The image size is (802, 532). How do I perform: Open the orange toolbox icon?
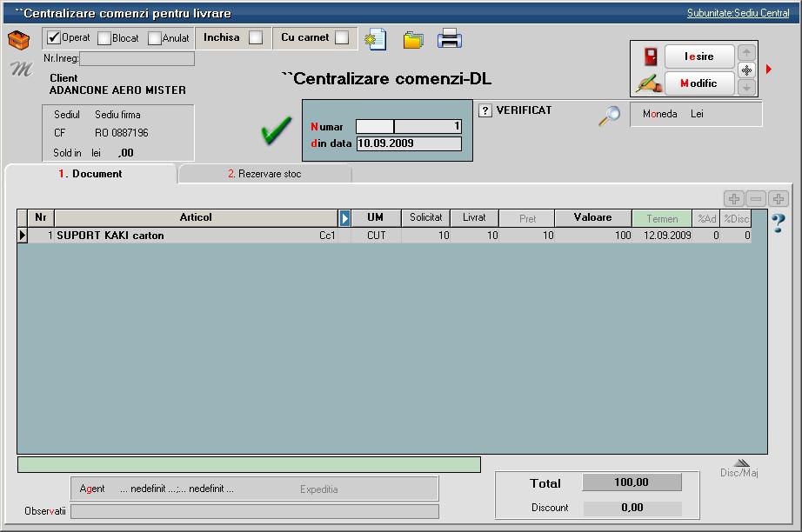click(18, 40)
